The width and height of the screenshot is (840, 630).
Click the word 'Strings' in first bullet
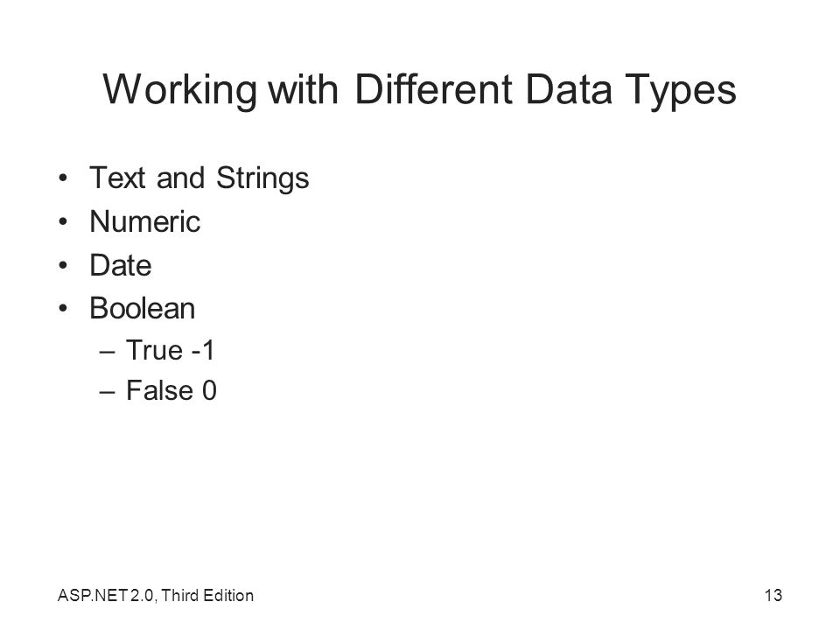pos(262,178)
